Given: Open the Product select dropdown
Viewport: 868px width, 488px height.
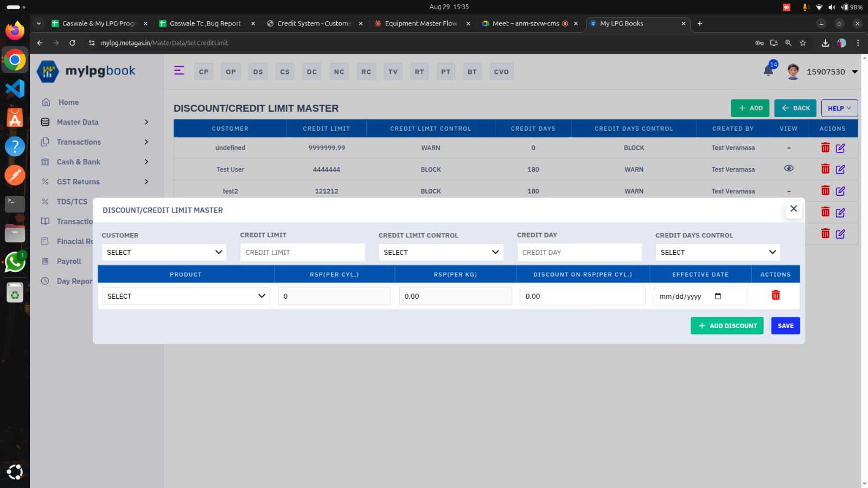Looking at the screenshot, I should (186, 296).
